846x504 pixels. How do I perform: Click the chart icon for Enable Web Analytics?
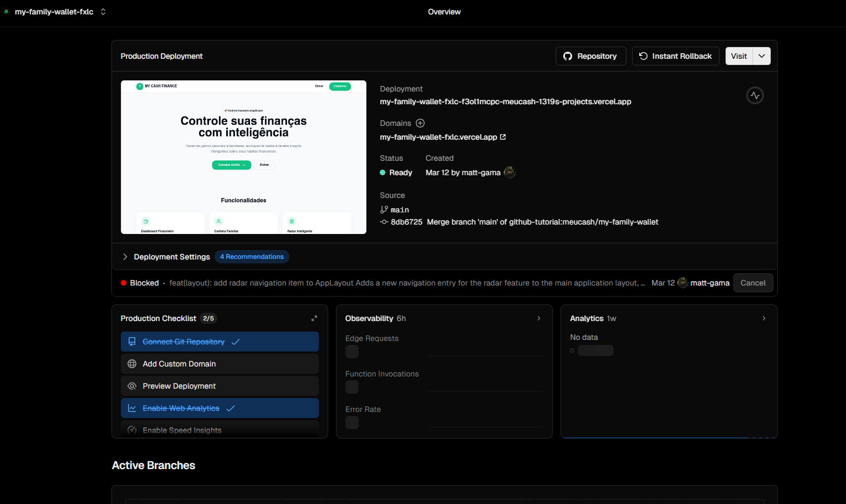pyautogui.click(x=132, y=408)
